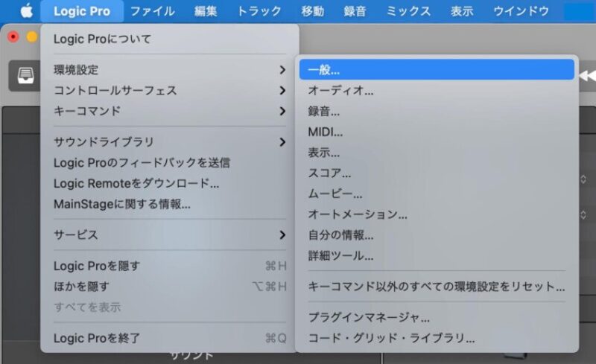Screen dimensions: 596x364
Task: Select オートメーション… preferences
Action: point(437,214)
